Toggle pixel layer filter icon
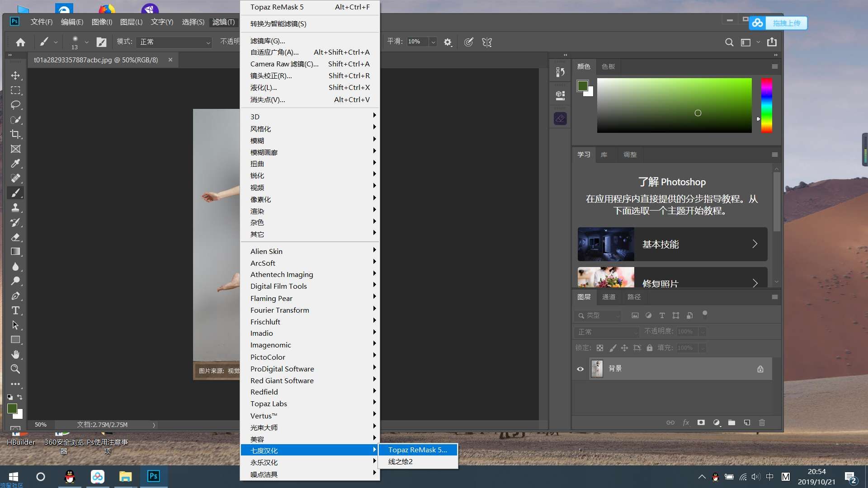868x488 pixels. pos(635,315)
